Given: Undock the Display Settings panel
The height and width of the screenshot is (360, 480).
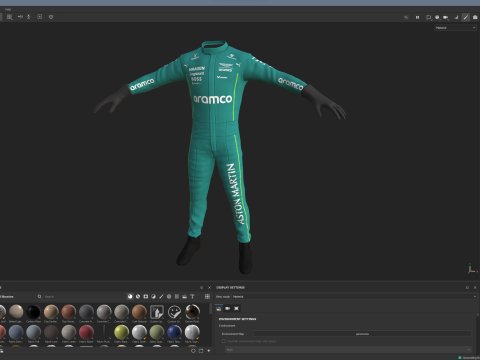Looking at the screenshot, I should [467, 287].
